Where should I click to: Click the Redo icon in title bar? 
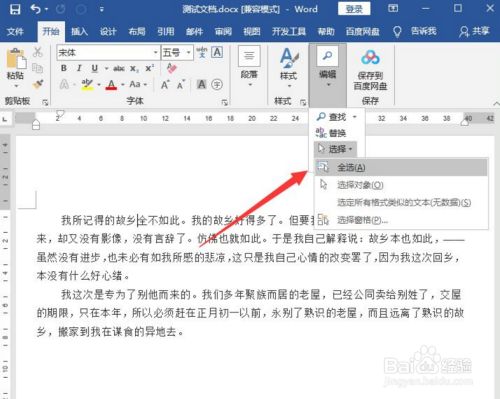point(60,9)
